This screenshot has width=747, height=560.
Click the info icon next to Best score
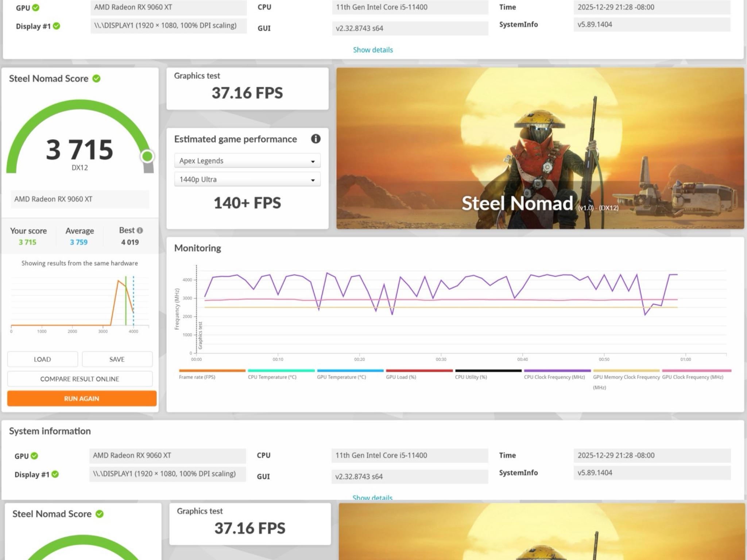click(140, 230)
